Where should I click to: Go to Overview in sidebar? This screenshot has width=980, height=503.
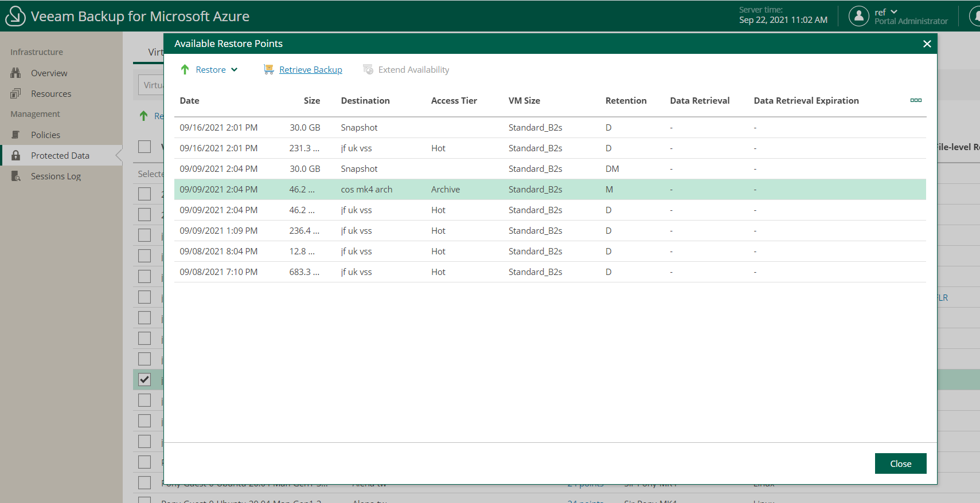click(49, 73)
